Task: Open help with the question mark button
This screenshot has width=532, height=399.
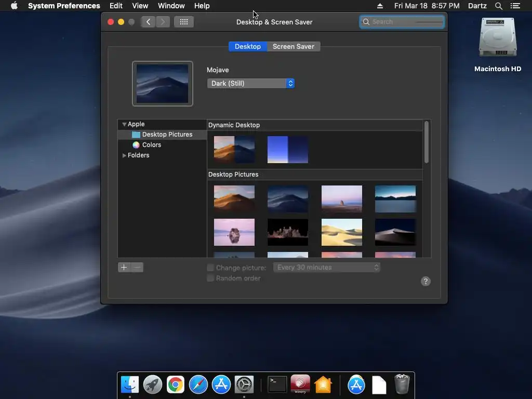Action: [425, 281]
